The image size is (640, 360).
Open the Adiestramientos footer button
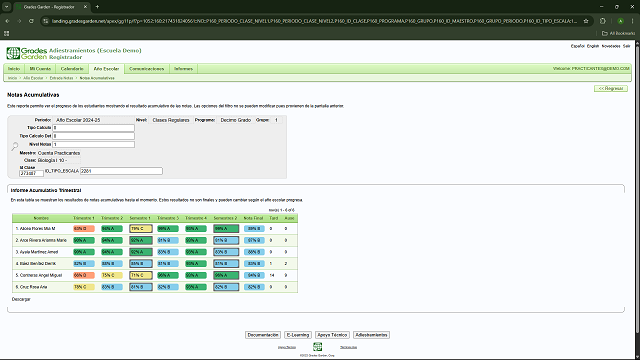pyautogui.click(x=371, y=335)
